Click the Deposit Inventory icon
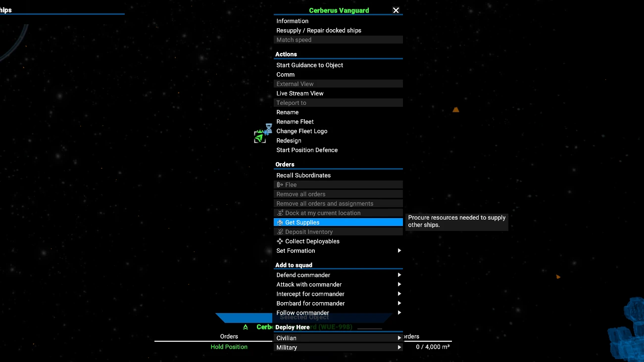 280,232
